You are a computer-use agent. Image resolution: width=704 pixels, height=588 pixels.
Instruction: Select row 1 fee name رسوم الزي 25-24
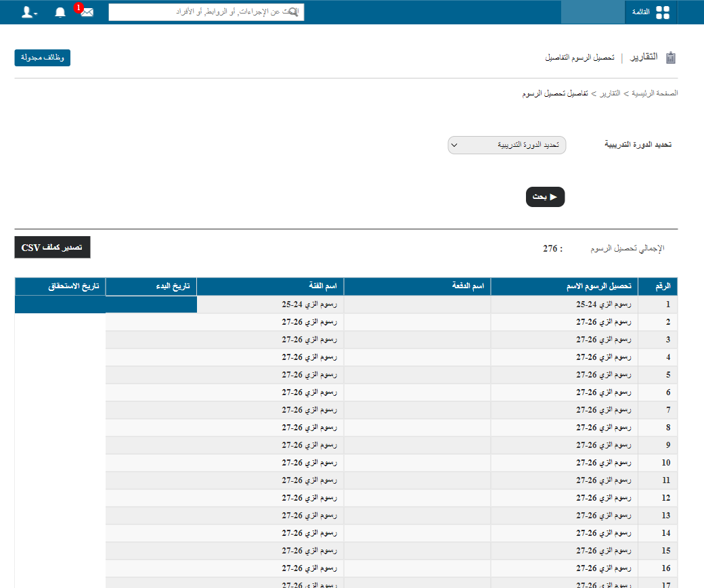[x=603, y=304]
